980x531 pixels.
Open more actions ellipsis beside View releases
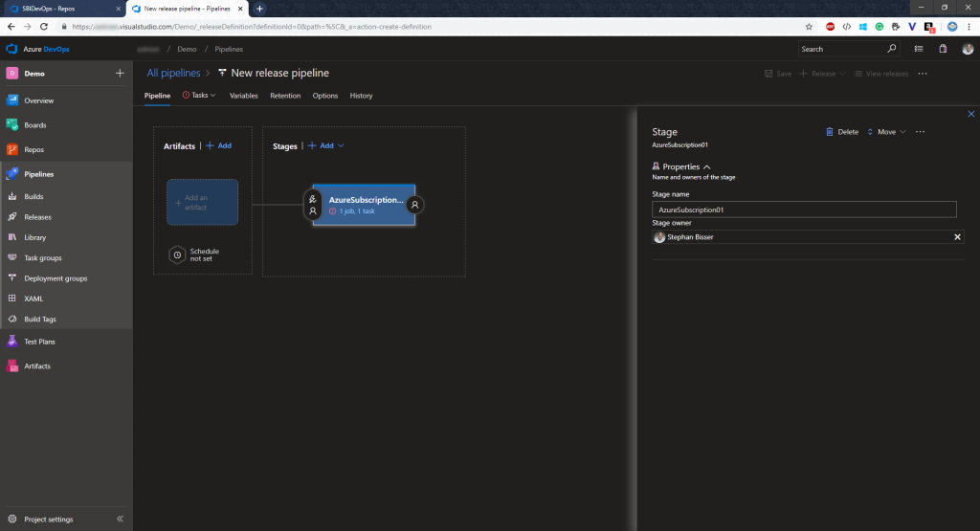[x=923, y=74]
